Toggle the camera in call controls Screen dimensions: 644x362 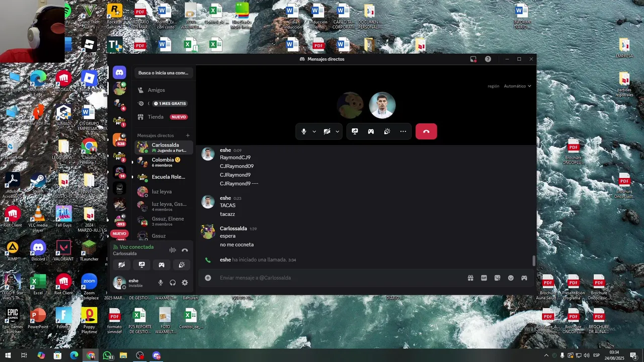(x=327, y=131)
